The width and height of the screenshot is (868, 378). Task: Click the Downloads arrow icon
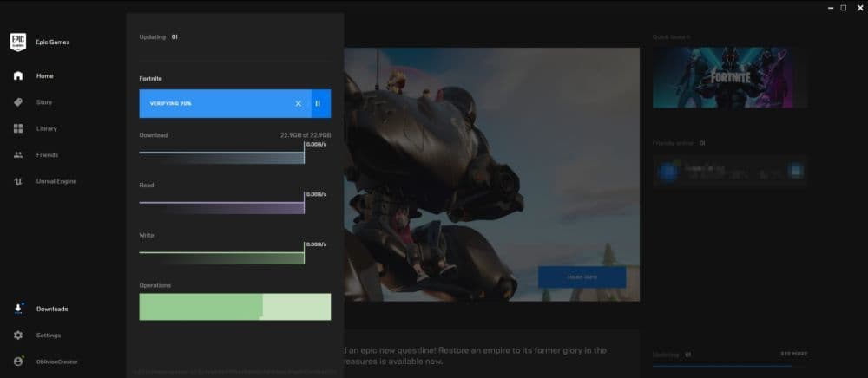(17, 309)
